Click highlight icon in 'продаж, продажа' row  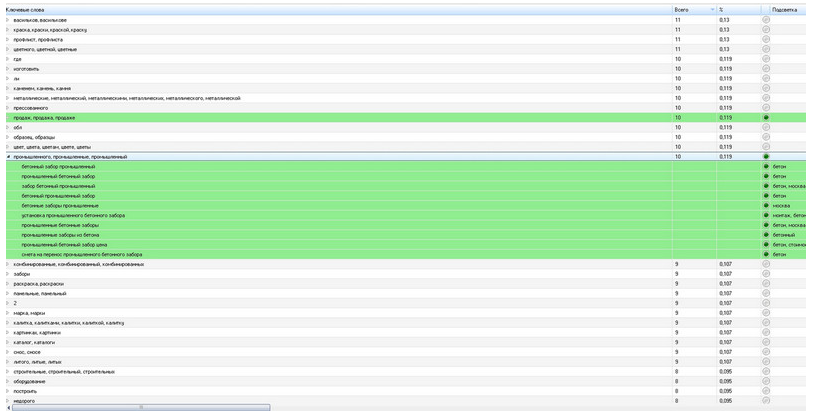pyautogui.click(x=766, y=118)
